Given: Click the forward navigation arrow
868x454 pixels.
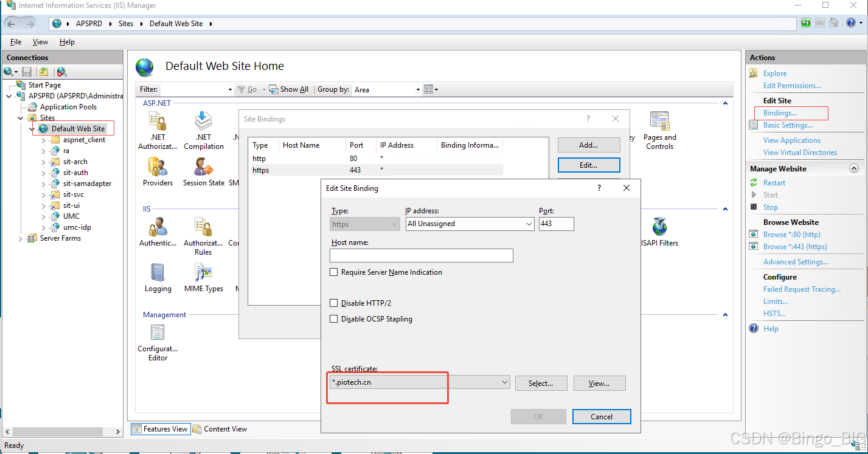Looking at the screenshot, I should tap(30, 24).
